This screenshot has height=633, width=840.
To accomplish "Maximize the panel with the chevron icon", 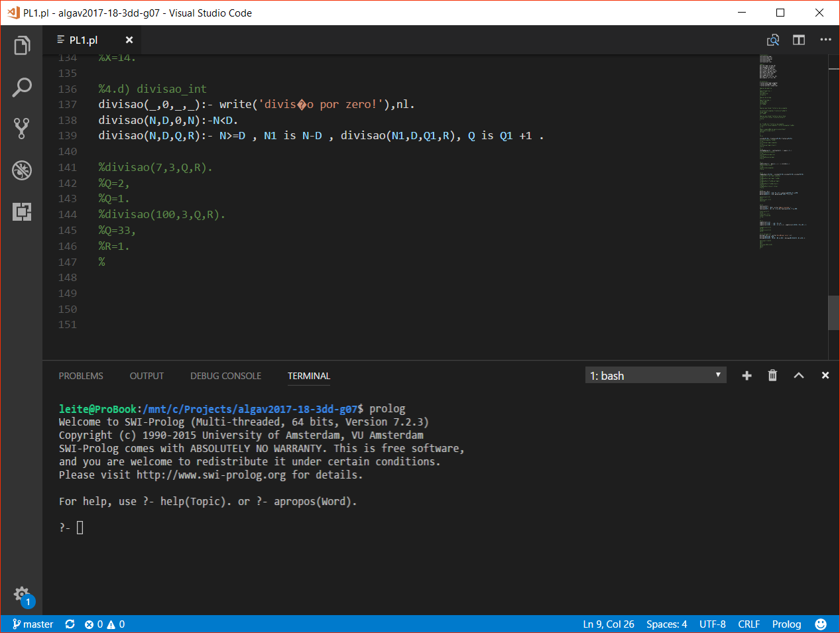I will pos(798,375).
